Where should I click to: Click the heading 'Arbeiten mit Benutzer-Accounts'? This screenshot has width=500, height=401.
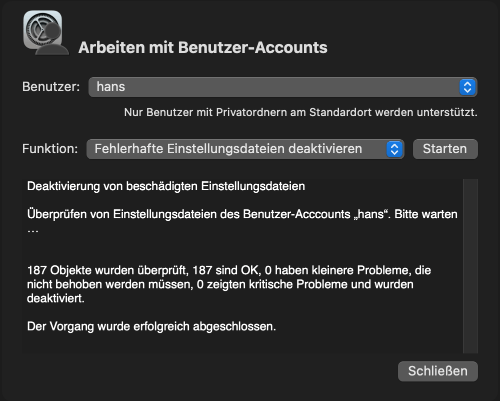203,47
